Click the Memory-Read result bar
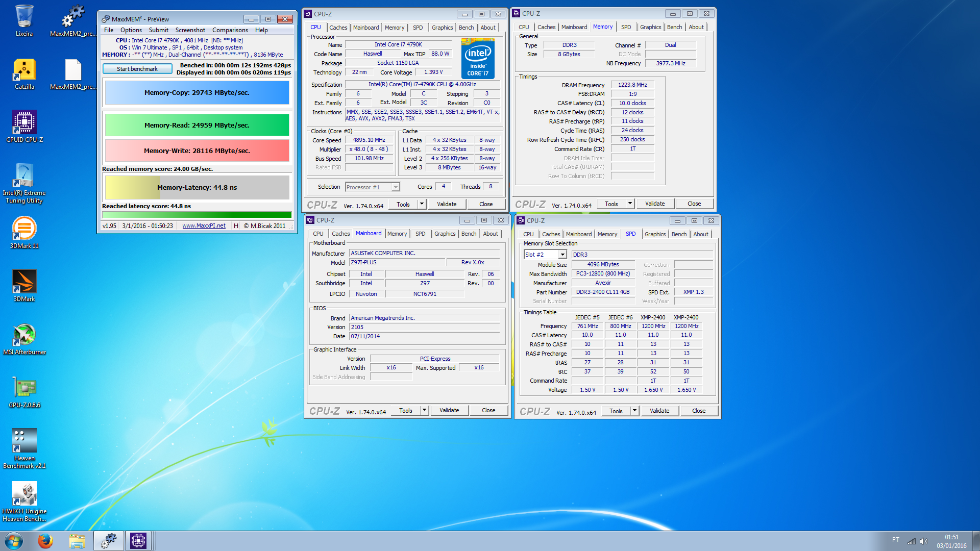Image resolution: width=980 pixels, height=551 pixels. click(x=197, y=125)
